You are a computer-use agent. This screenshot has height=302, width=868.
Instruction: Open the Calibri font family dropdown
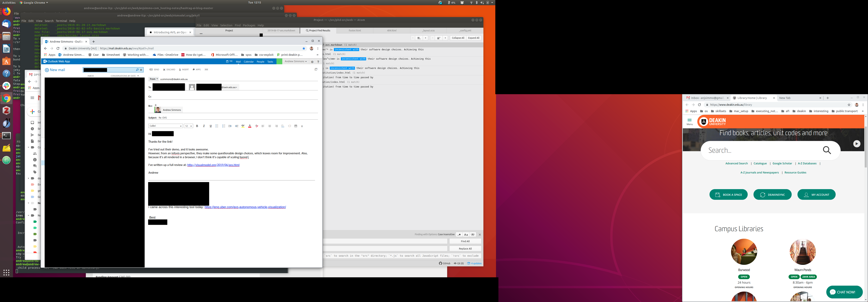coord(165,126)
